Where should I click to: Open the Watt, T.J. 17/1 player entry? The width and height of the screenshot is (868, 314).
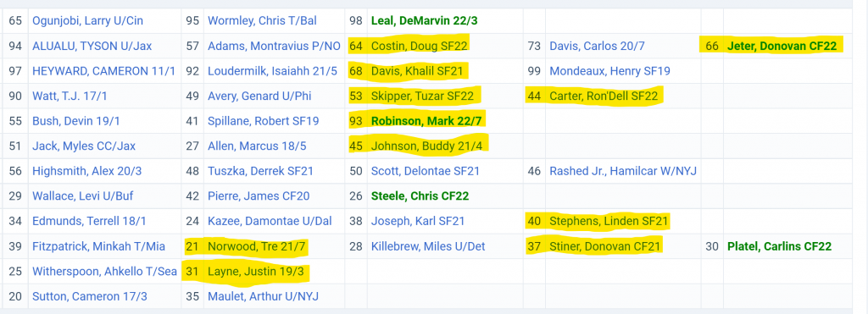tap(70, 96)
